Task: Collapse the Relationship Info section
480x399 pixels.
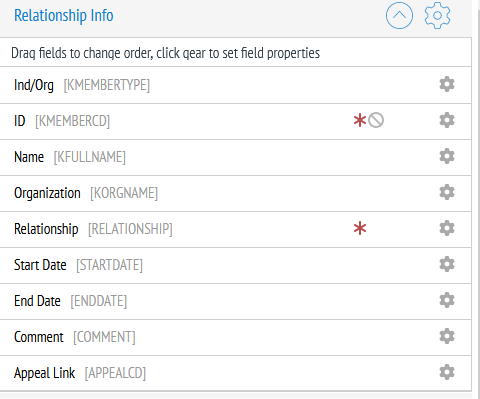Action: click(x=399, y=15)
